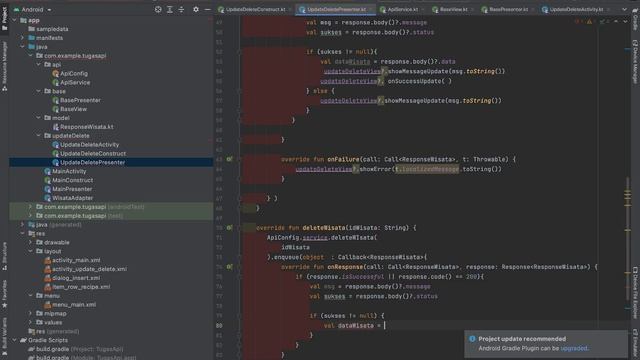The height and width of the screenshot is (360, 640).
Task: Switch to UpdateDeleteConstruct.kt tab
Action: pos(255,9)
